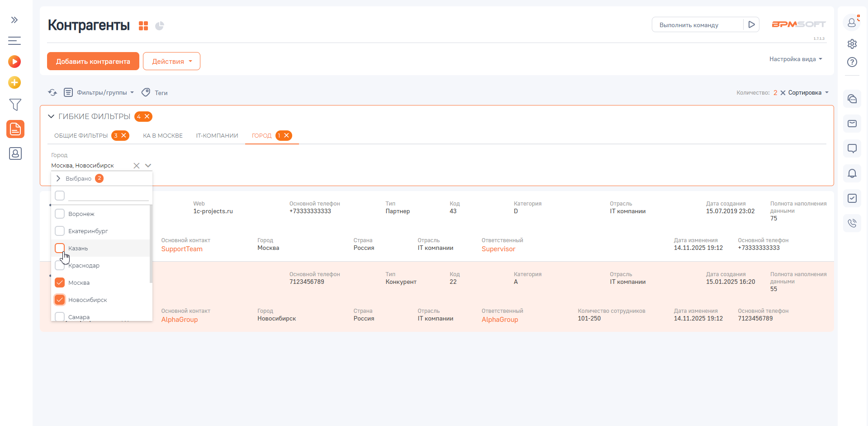
Task: Click the Выполнить команду input field
Action: [697, 25]
